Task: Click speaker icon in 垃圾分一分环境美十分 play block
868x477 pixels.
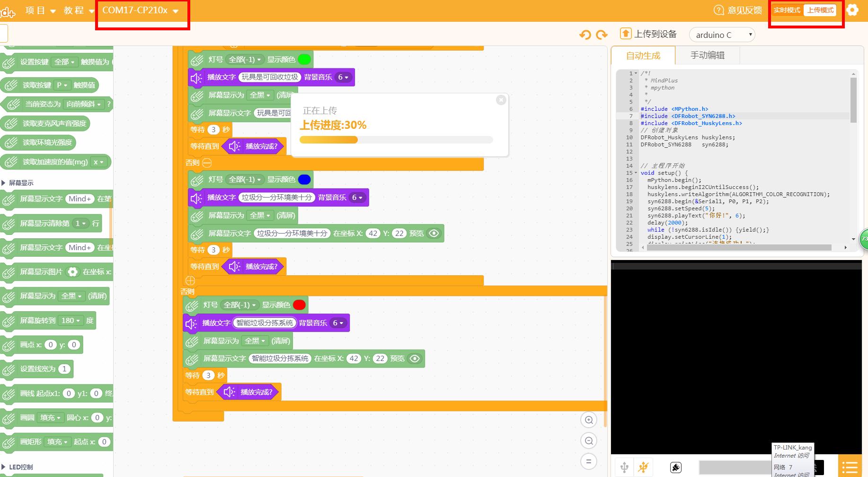Action: tap(195, 198)
